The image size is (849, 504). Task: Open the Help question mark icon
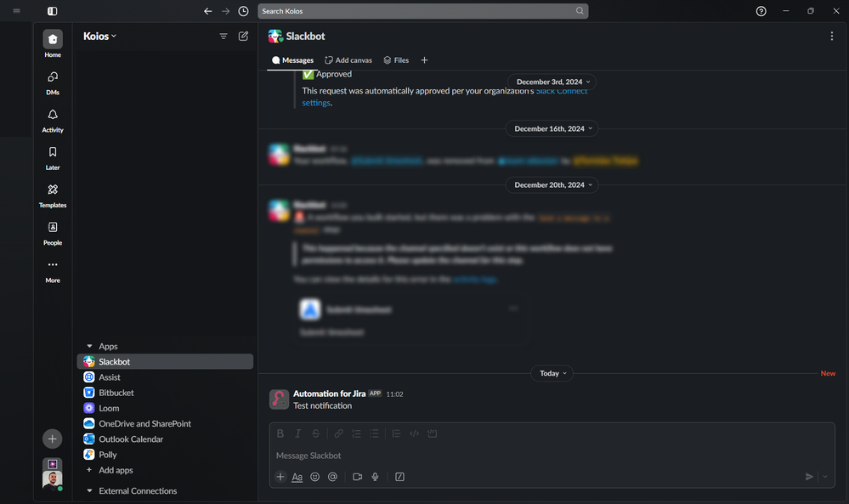tap(761, 11)
